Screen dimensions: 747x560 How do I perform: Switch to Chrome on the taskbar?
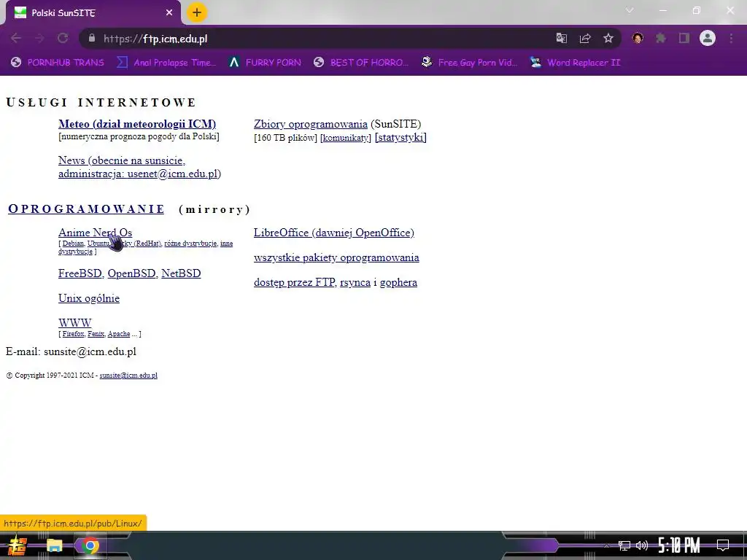[90, 545]
